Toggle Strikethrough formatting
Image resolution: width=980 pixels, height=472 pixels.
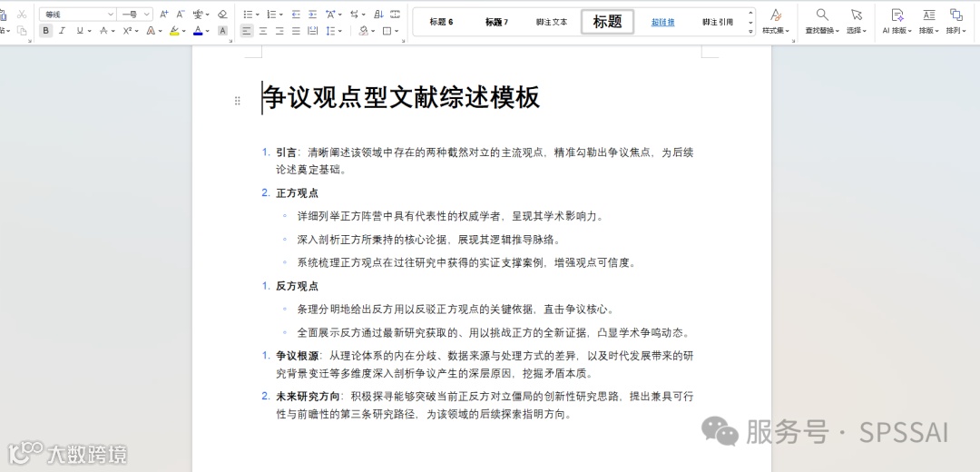[103, 31]
